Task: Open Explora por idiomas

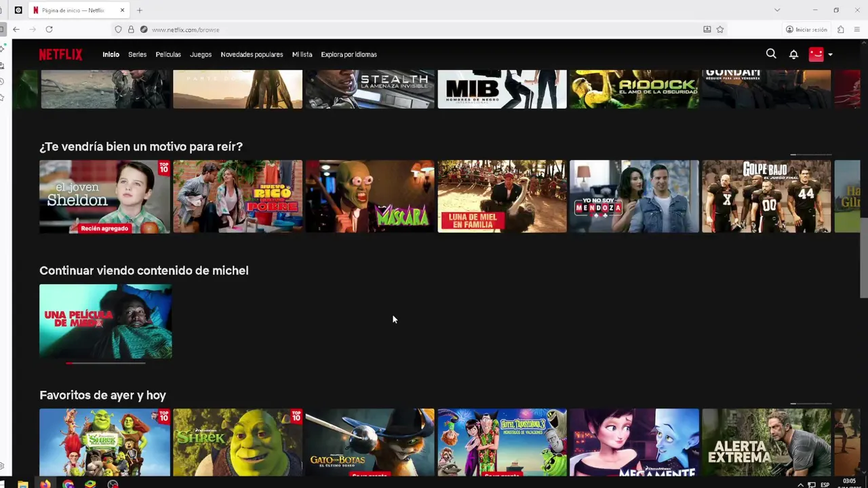Action: (349, 54)
